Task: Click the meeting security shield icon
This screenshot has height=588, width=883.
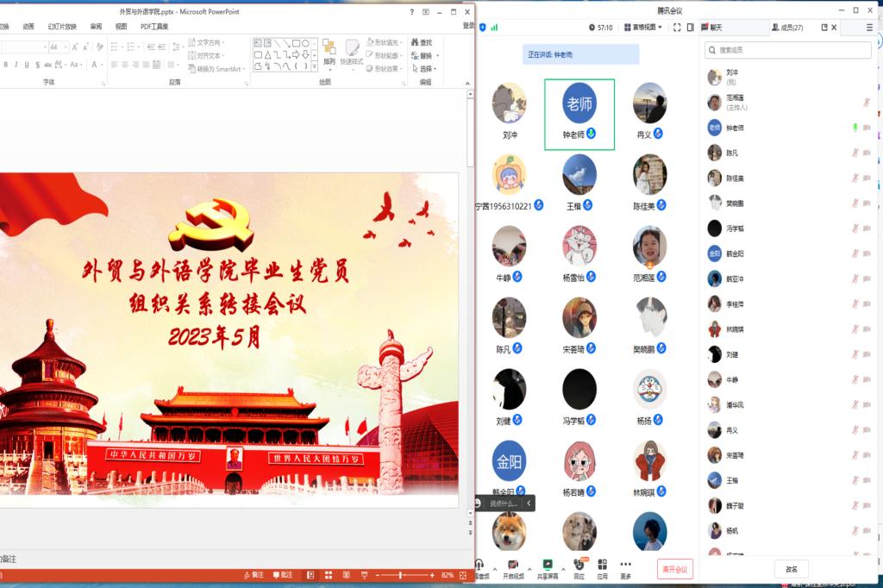Action: click(x=483, y=27)
